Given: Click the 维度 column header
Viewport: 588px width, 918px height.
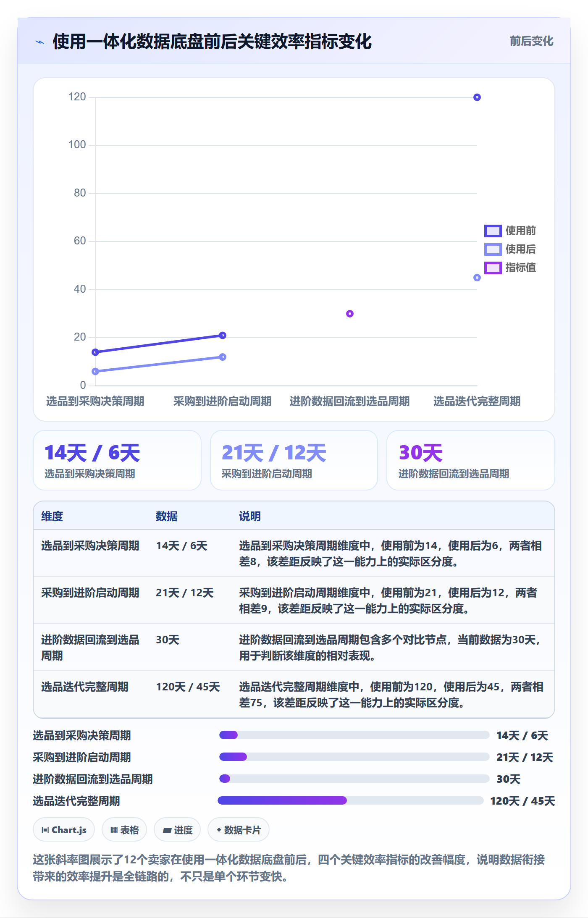Looking at the screenshot, I should 52,516.
